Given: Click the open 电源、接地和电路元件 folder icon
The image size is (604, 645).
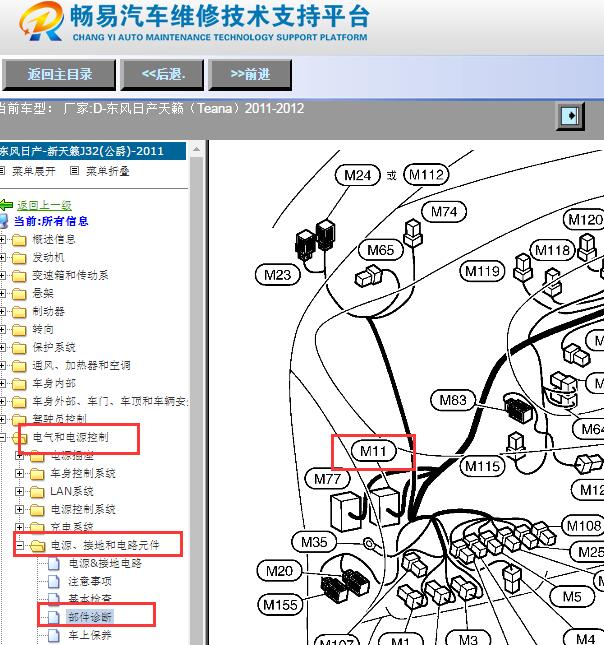Looking at the screenshot, I should pyautogui.click(x=37, y=546).
